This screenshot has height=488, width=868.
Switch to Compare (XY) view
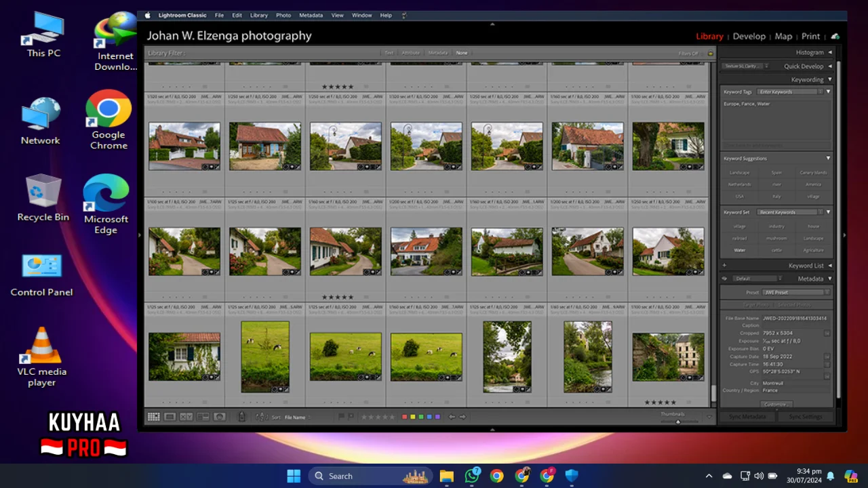pos(186,417)
